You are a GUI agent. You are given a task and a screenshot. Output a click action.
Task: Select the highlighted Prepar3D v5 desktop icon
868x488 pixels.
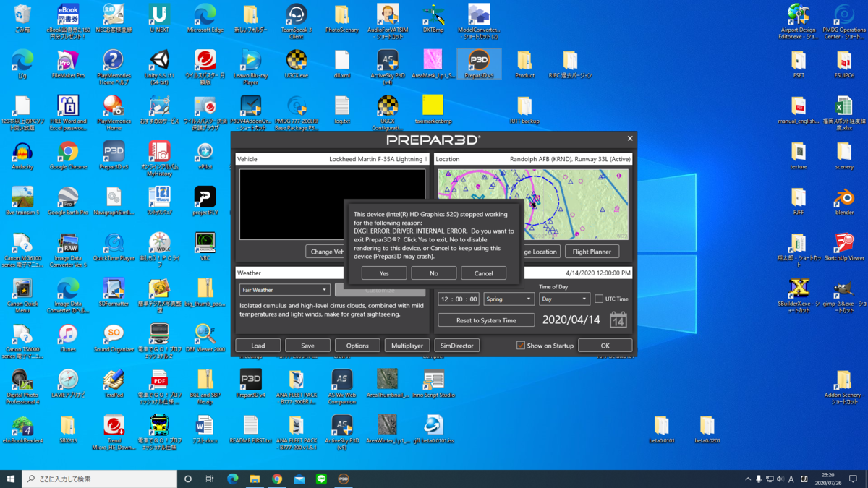tap(479, 64)
